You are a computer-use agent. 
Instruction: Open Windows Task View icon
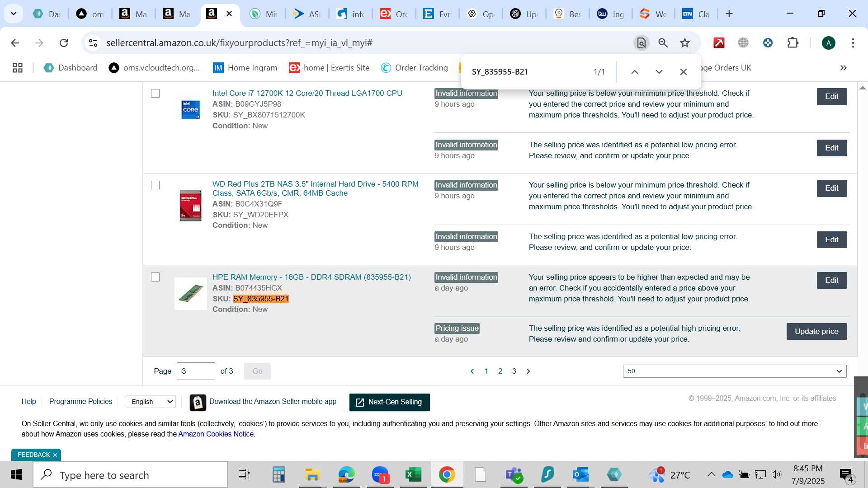pos(244,474)
